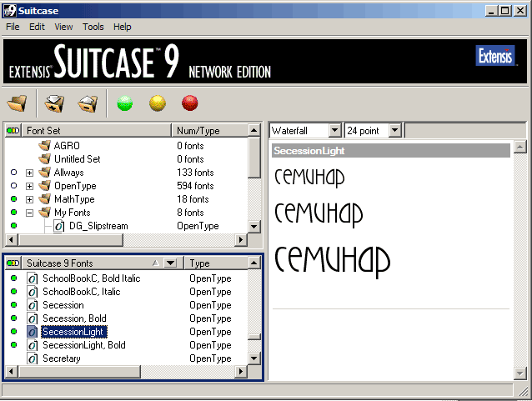Open the View menu
The image size is (532, 401).
(63, 27)
